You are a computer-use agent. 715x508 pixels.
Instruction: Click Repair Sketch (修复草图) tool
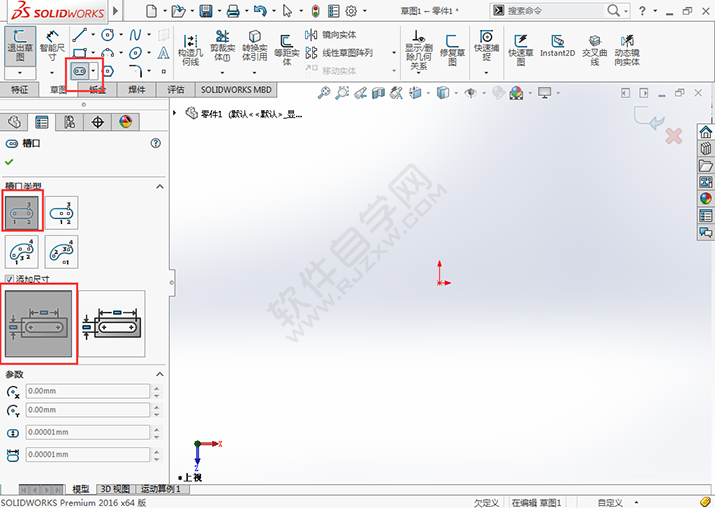452,50
